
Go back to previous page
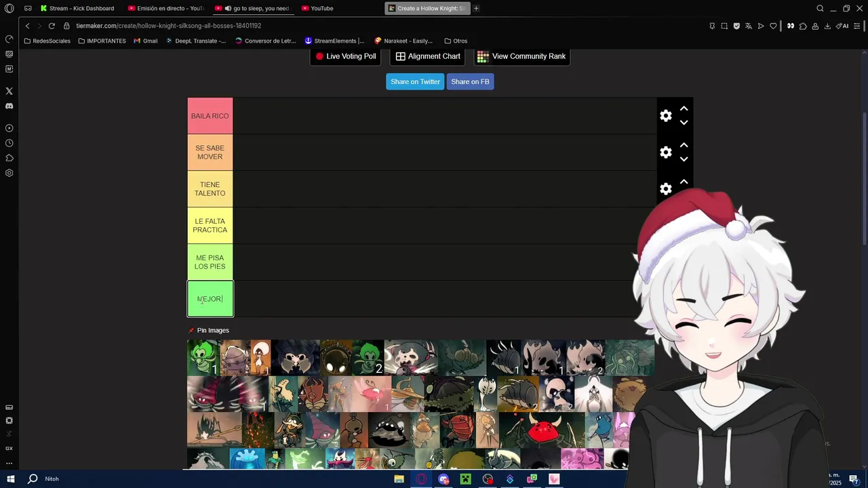point(27,26)
